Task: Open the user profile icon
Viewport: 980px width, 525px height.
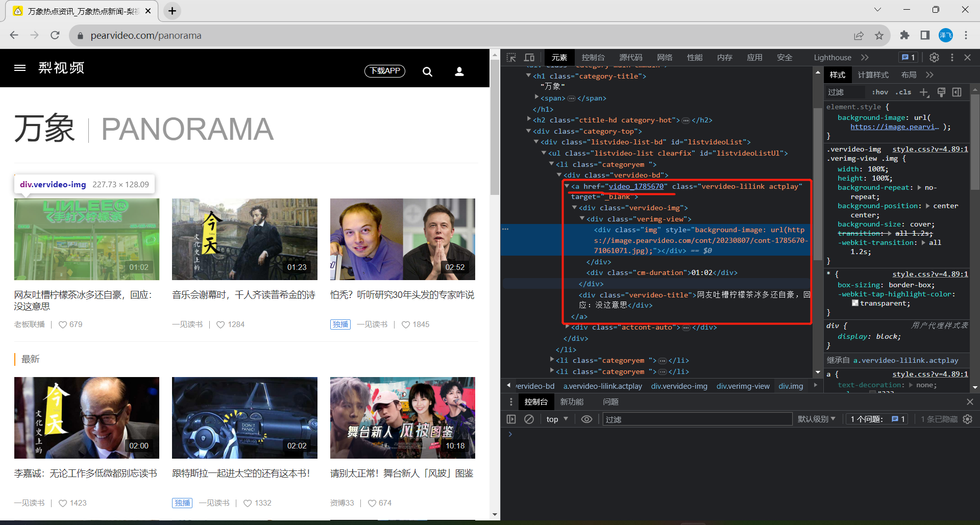Action: tap(459, 71)
